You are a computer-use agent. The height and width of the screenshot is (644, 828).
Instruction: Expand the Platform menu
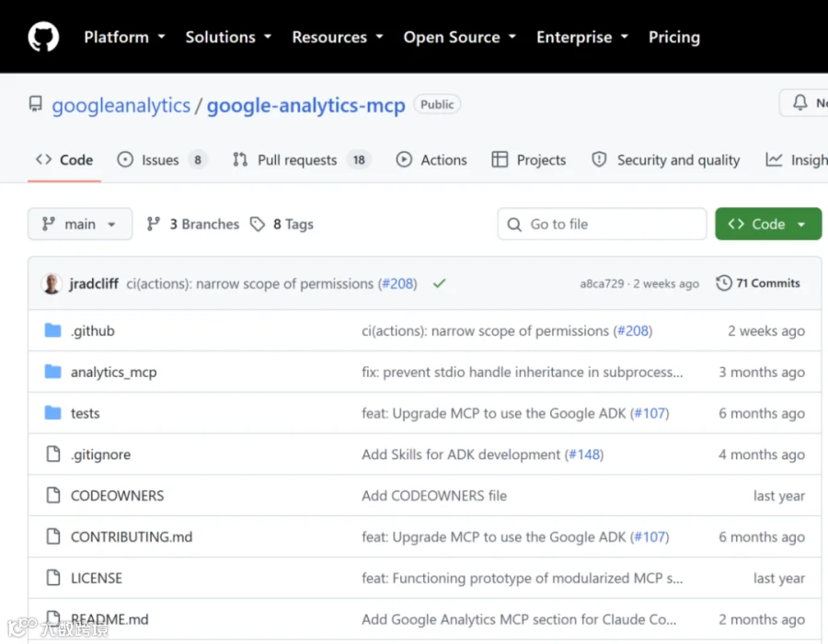pos(124,37)
